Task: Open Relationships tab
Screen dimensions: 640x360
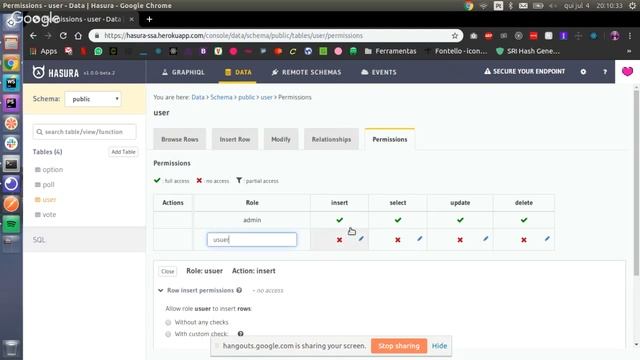Action: [x=331, y=139]
